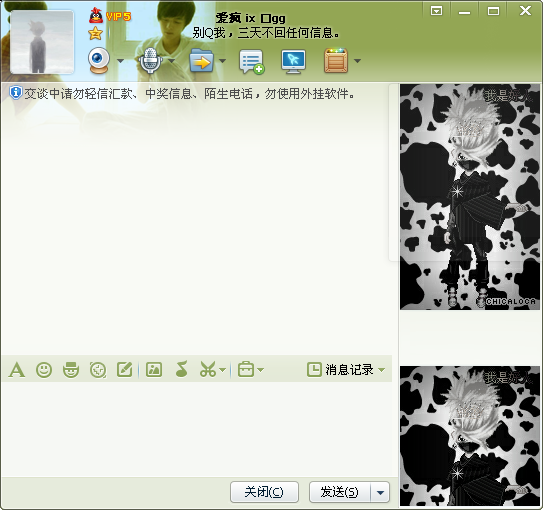Click the upper QQ show avatar image
Viewport: 543px width, 510px height.
coord(470,197)
